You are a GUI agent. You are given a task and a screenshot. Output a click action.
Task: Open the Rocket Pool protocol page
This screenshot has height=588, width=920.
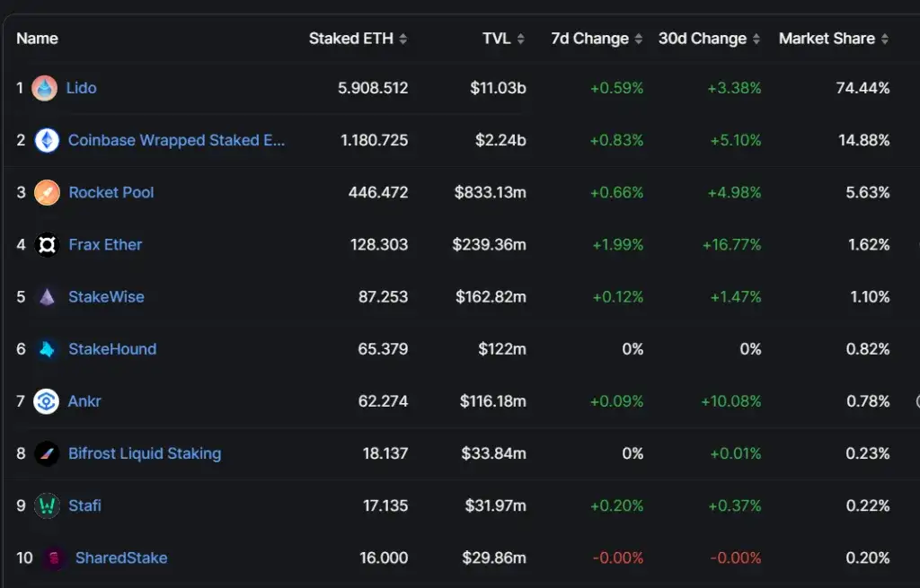(111, 192)
